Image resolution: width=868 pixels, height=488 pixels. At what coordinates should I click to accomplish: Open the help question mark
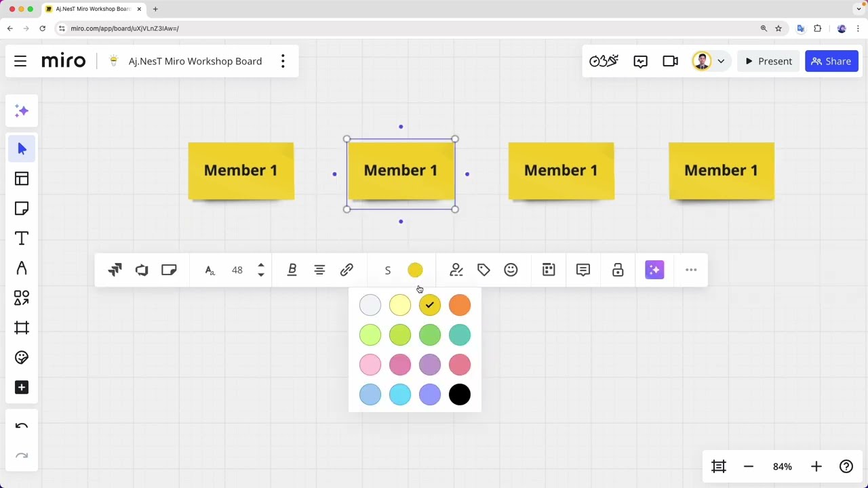pos(846,466)
